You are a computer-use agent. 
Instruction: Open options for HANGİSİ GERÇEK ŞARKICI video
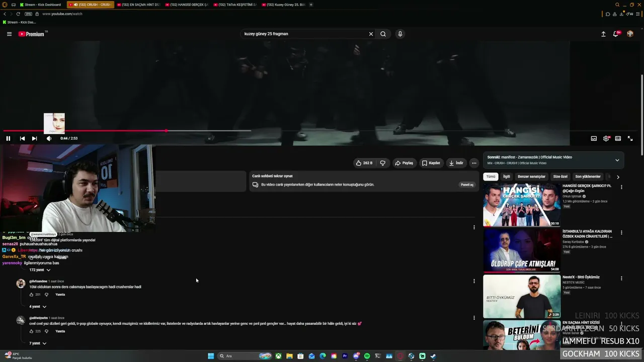click(621, 187)
